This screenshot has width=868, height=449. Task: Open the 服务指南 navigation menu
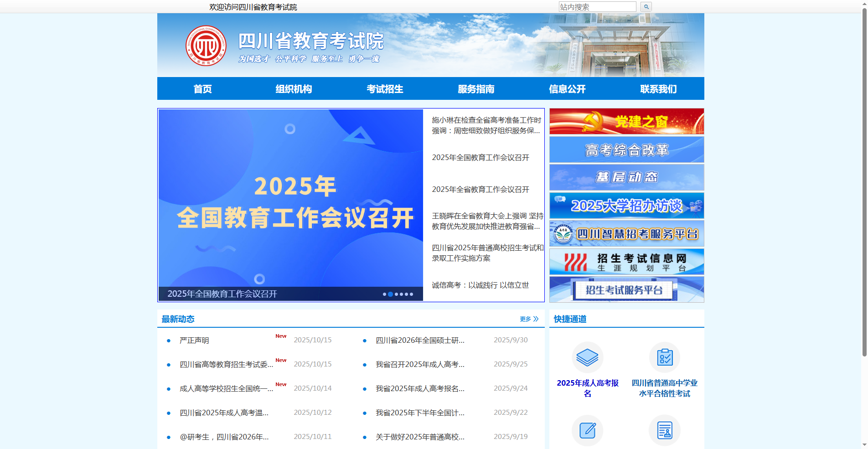477,89
